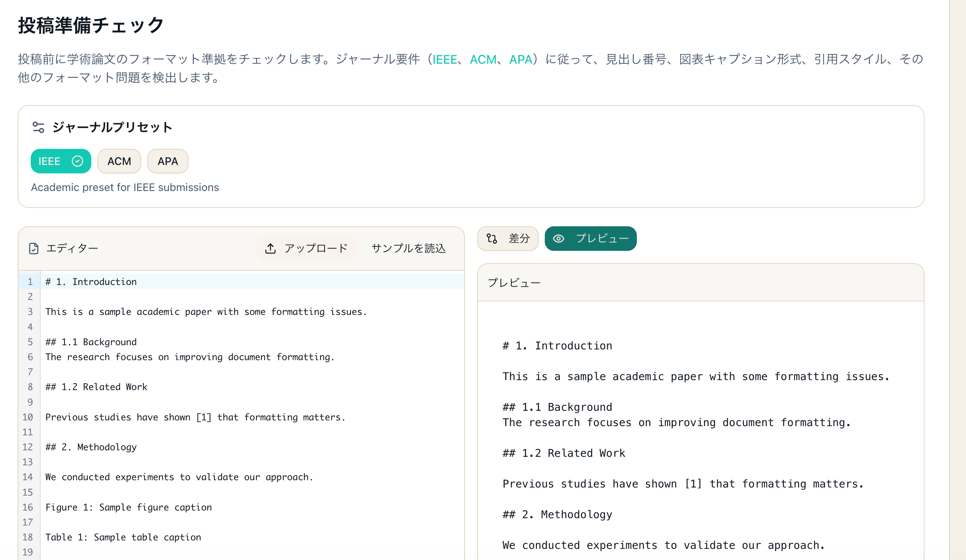The height and width of the screenshot is (560, 966).
Task: Select the ACM preset
Action: click(x=119, y=161)
